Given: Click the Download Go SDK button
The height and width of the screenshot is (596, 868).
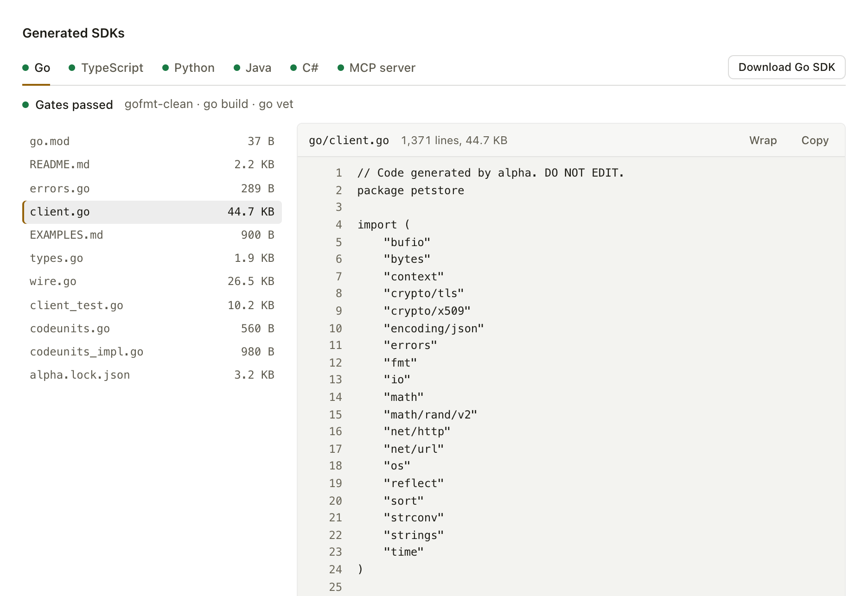Looking at the screenshot, I should [x=786, y=67].
